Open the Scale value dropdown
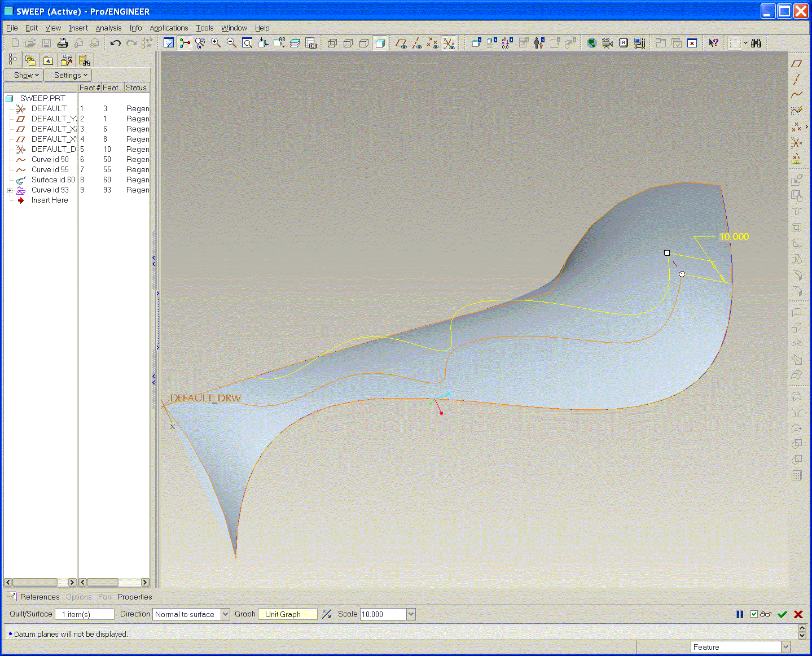Viewport: 812px width, 656px height. [411, 614]
